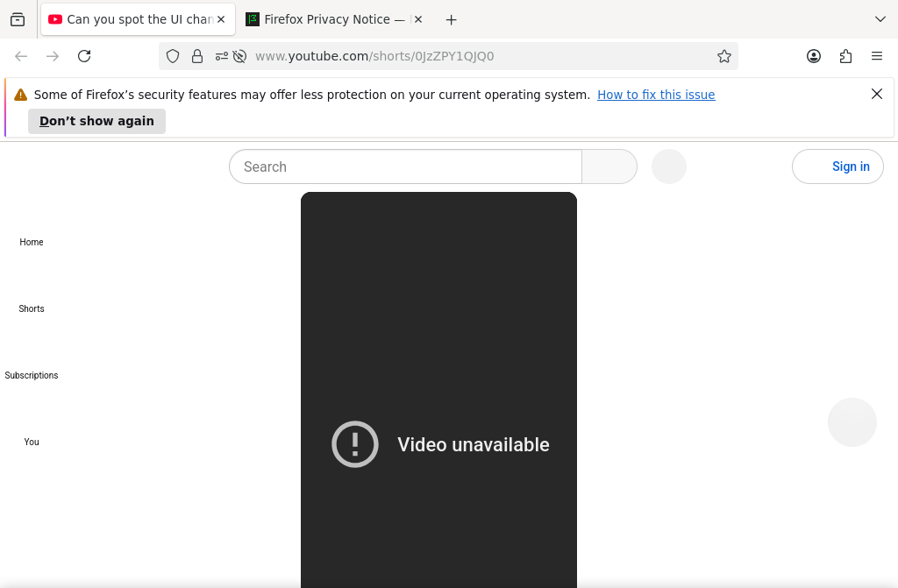
Task: Close the YouTube "Can you spot" tab
Action: pos(221,19)
